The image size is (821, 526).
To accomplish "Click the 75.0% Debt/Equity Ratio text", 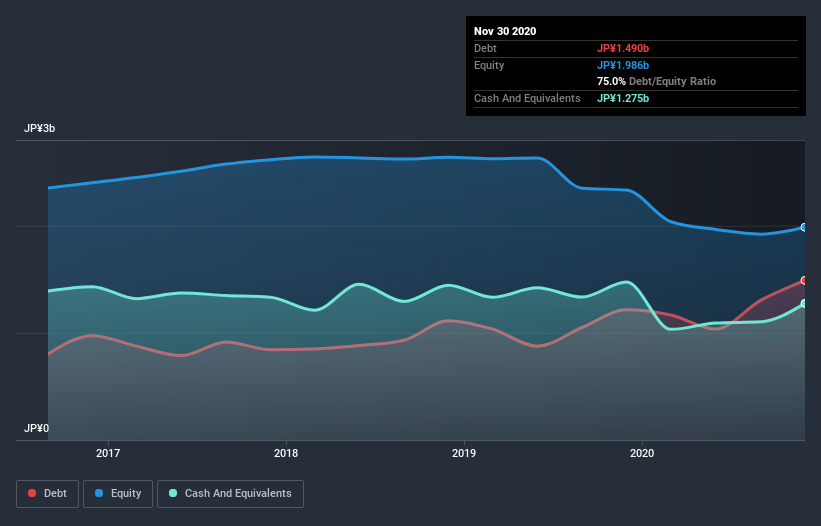I will 657,81.
